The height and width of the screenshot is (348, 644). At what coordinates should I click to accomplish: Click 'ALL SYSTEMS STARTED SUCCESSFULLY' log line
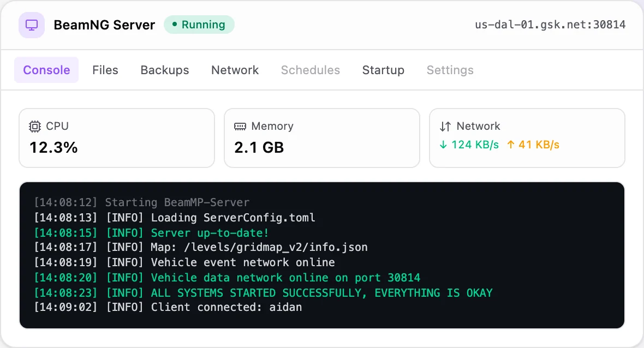click(x=263, y=292)
